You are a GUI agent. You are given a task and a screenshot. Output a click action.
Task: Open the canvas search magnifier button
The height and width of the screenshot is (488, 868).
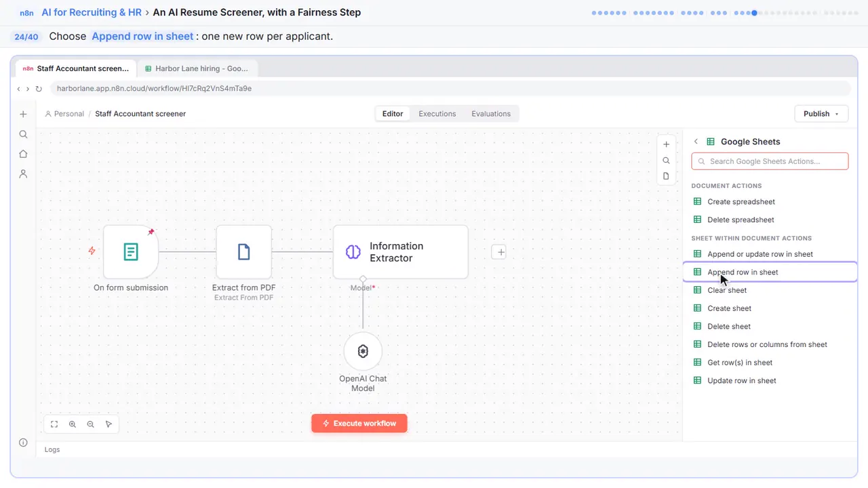pyautogui.click(x=666, y=161)
